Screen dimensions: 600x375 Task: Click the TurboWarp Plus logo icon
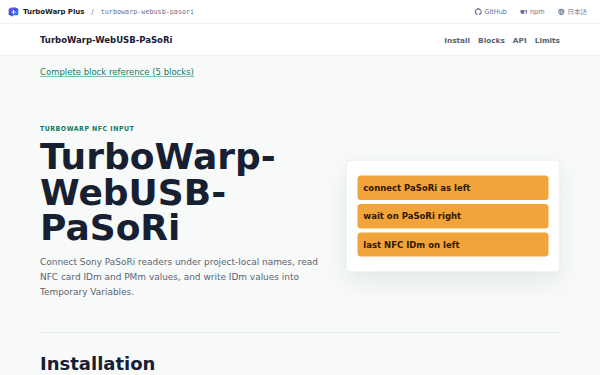(13, 12)
